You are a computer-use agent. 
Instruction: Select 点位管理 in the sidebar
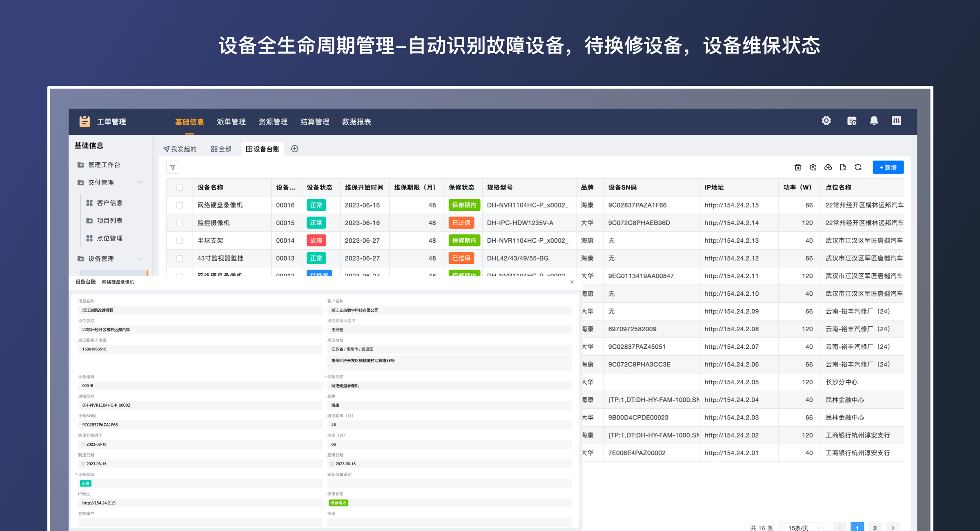[110, 238]
